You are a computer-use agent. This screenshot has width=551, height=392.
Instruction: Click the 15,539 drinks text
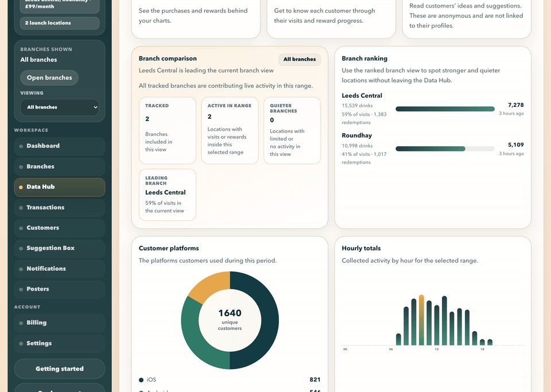(358, 106)
